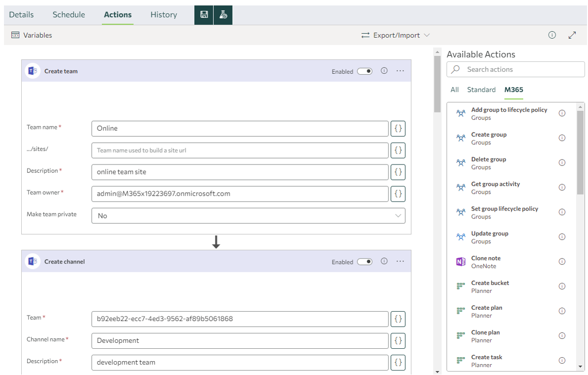This screenshot has height=375, width=588.
Task: Insert variable into Team name field
Action: (x=398, y=128)
